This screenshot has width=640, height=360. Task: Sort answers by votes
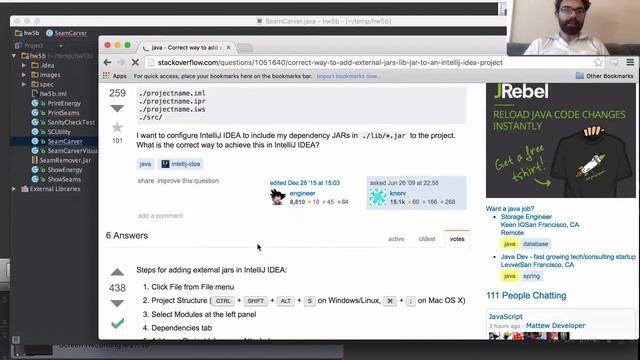pyautogui.click(x=457, y=239)
